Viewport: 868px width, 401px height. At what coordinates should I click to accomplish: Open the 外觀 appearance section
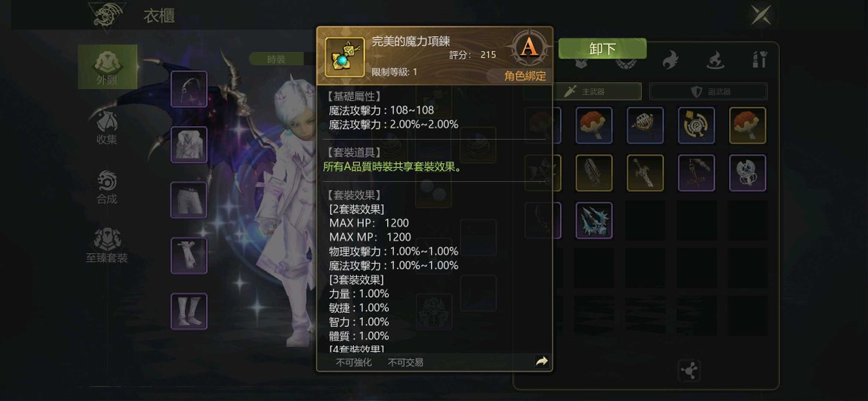tap(107, 67)
